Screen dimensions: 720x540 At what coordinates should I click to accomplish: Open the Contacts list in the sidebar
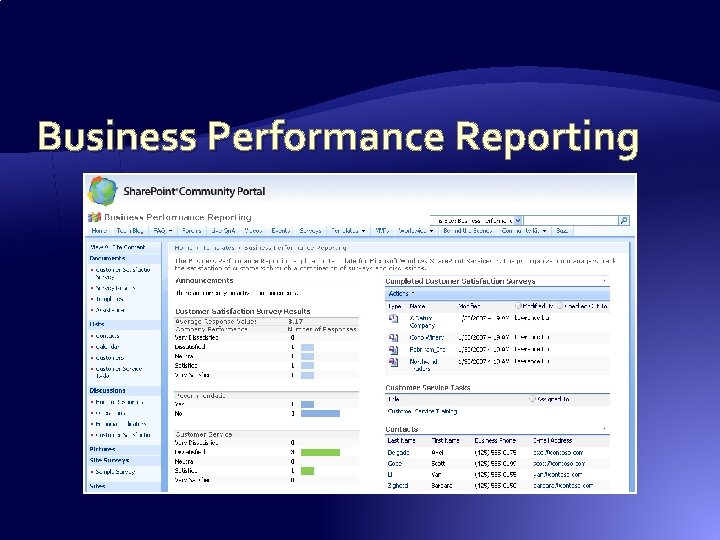pos(107,336)
